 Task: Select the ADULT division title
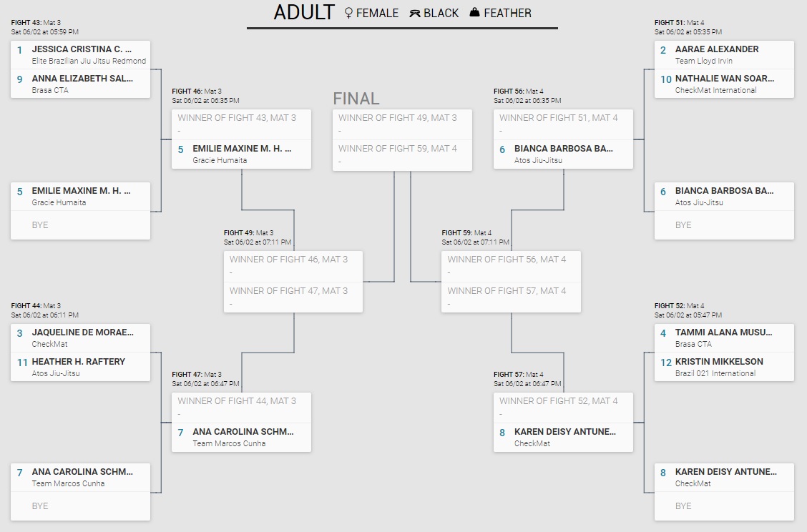304,13
